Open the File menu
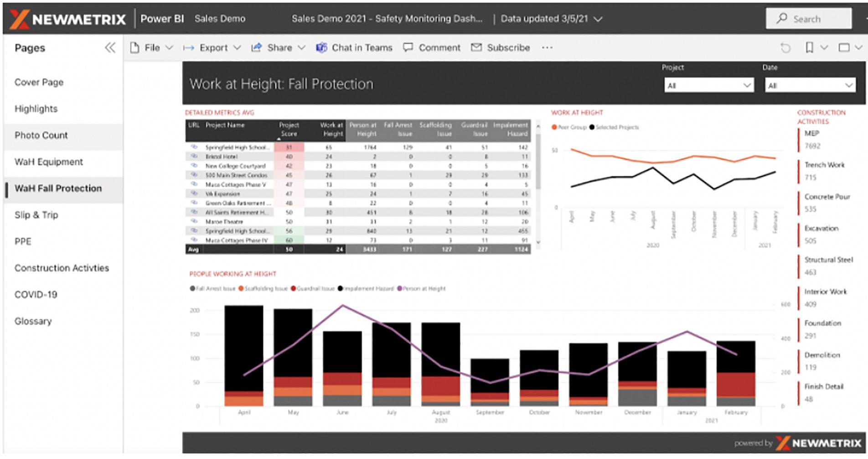Screen dimensions: 868x459 [x=151, y=47]
